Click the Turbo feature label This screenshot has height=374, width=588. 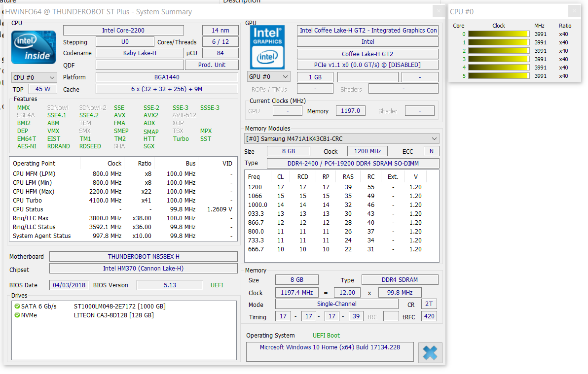click(181, 138)
